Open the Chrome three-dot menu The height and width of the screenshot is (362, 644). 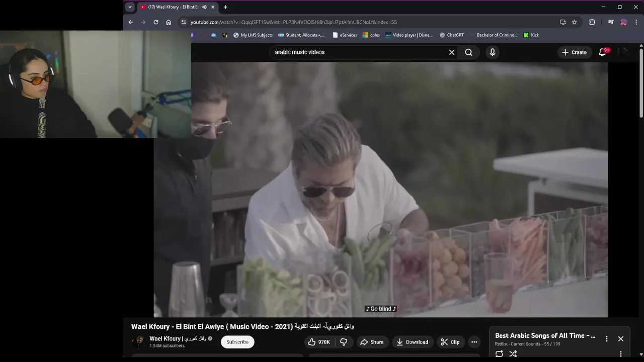pyautogui.click(x=636, y=22)
